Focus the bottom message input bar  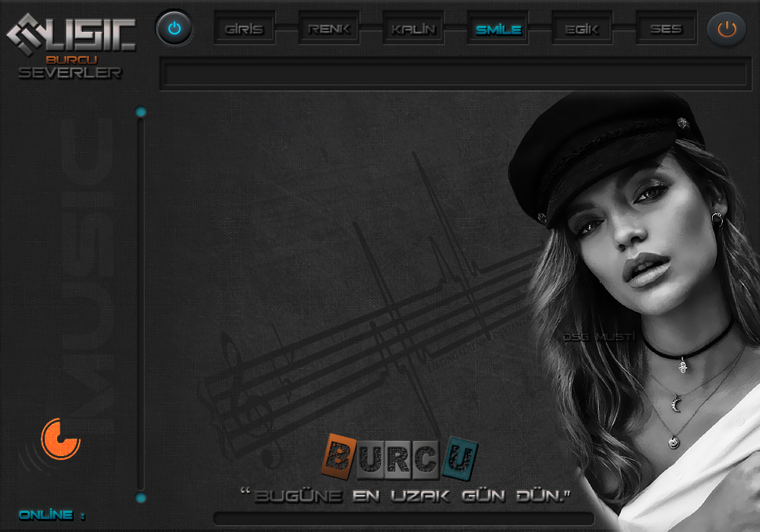pyautogui.click(x=403, y=518)
